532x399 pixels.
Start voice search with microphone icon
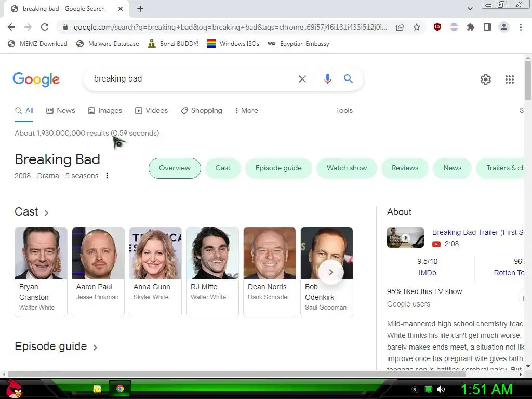(327, 79)
